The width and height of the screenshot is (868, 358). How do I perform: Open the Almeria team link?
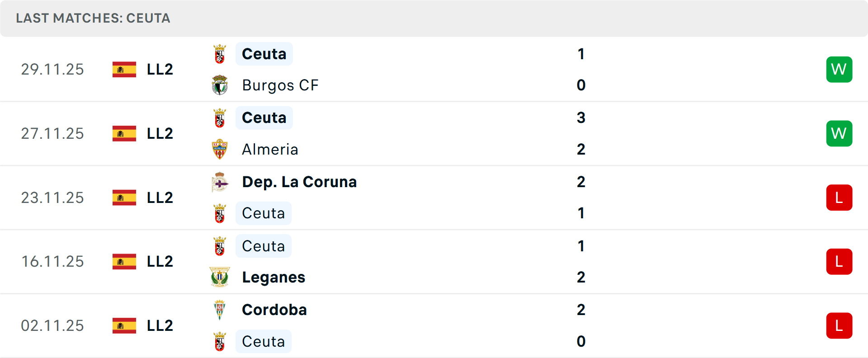[x=270, y=150]
